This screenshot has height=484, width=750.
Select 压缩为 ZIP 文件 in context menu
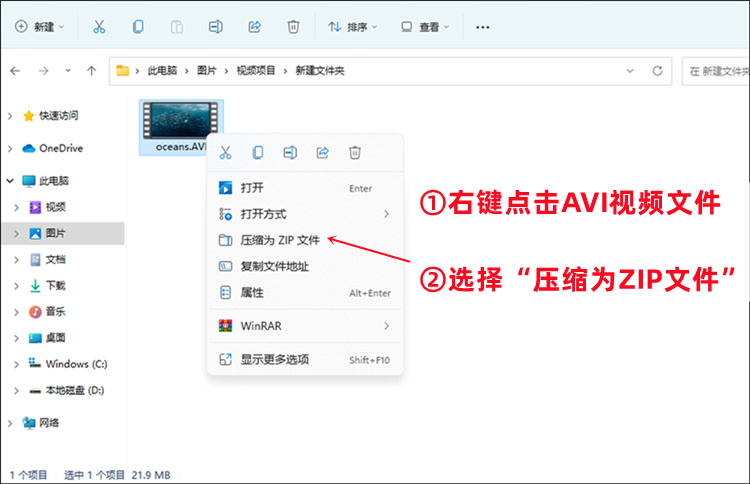280,241
